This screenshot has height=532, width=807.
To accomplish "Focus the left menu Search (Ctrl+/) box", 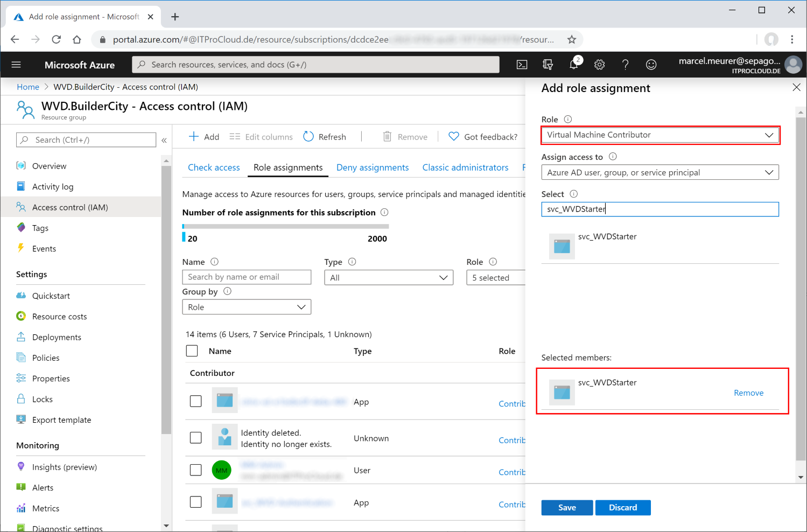I will tap(86, 140).
